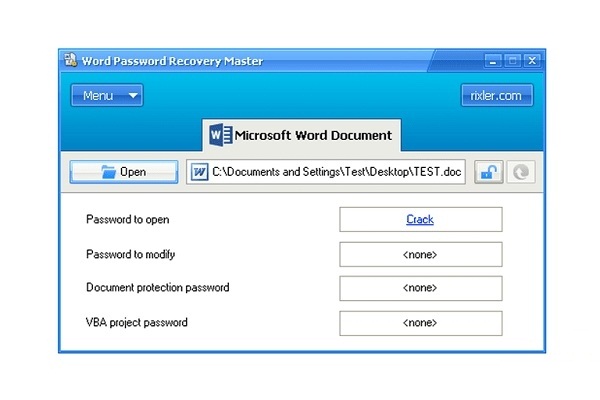
Task: Minimize the Word Password Recovery Master window
Action: point(495,61)
